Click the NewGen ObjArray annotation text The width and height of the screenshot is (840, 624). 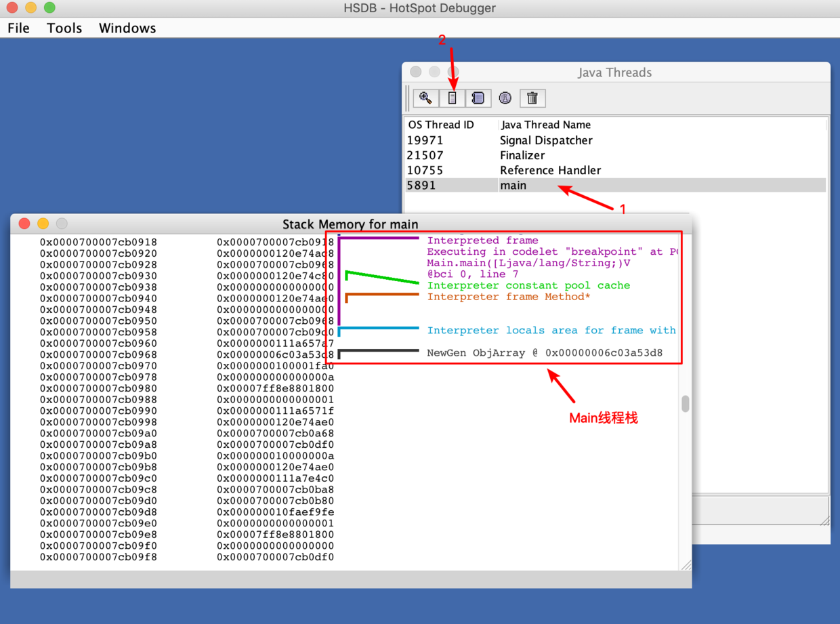tap(545, 353)
